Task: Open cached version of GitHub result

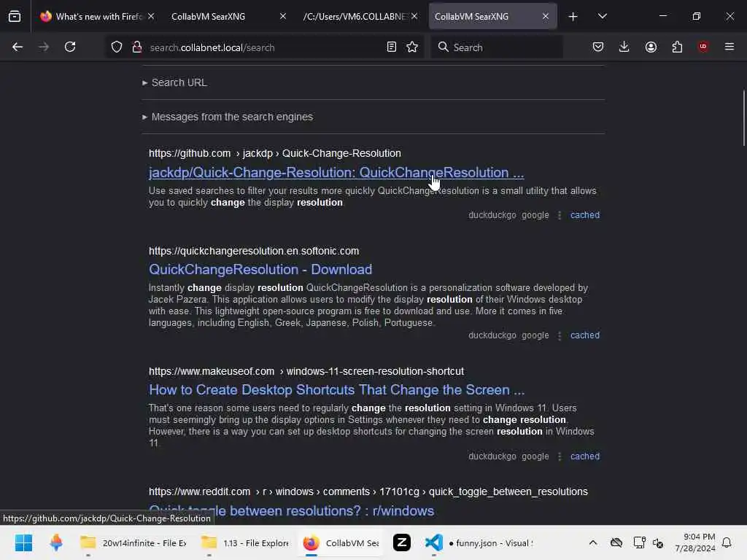Action: click(x=585, y=215)
